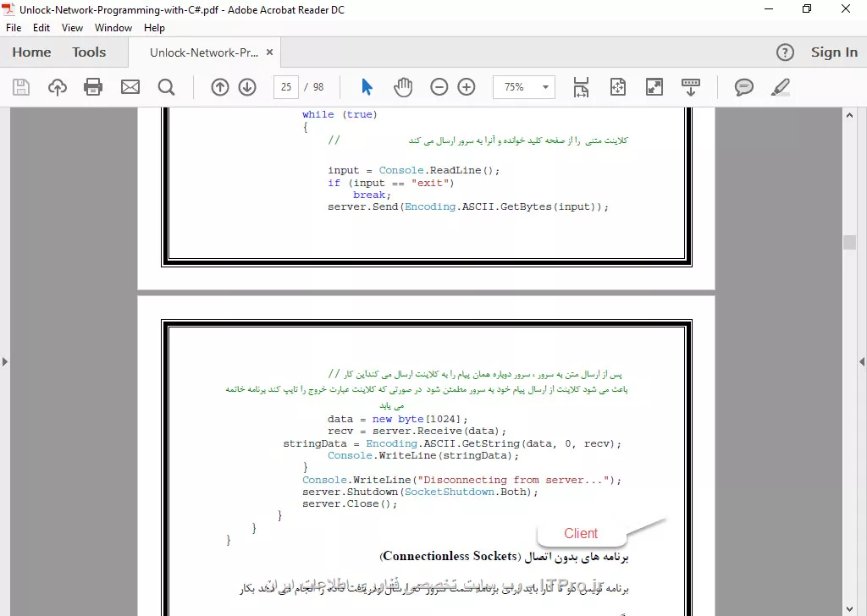867x616 pixels.
Task: Click the 'while (true)' code line
Action: (x=340, y=114)
